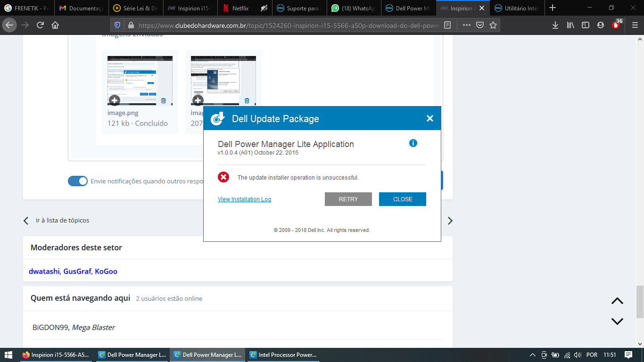Image resolution: width=644 pixels, height=362 pixels.
Task: Show the browser sidebar
Action: point(586,25)
